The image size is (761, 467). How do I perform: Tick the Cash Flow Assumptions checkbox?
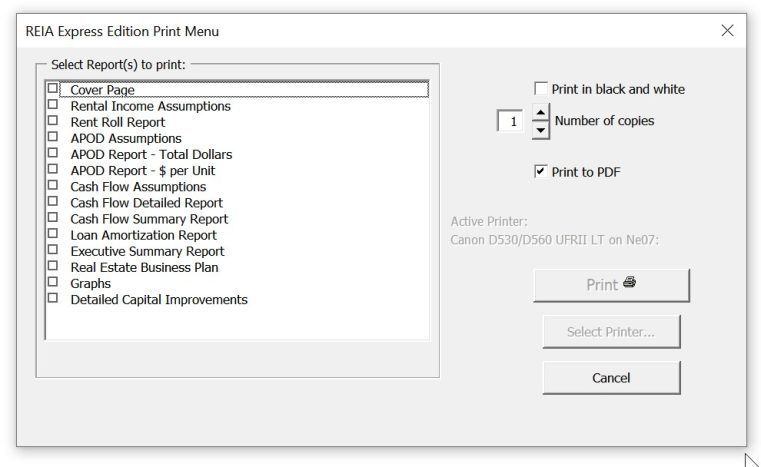(x=53, y=185)
